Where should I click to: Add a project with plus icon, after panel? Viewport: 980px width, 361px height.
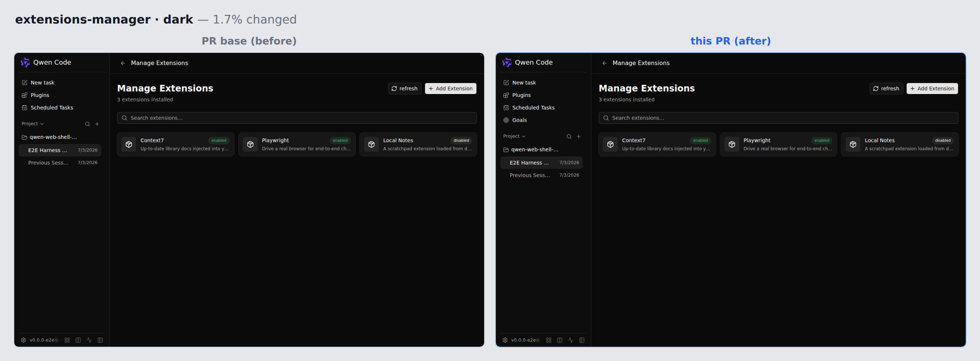(579, 136)
